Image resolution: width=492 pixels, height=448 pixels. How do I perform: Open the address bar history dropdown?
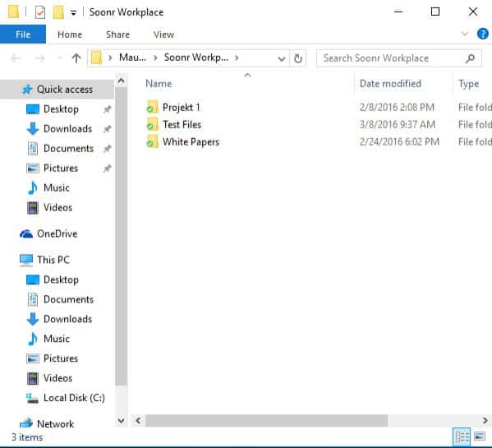(x=282, y=58)
